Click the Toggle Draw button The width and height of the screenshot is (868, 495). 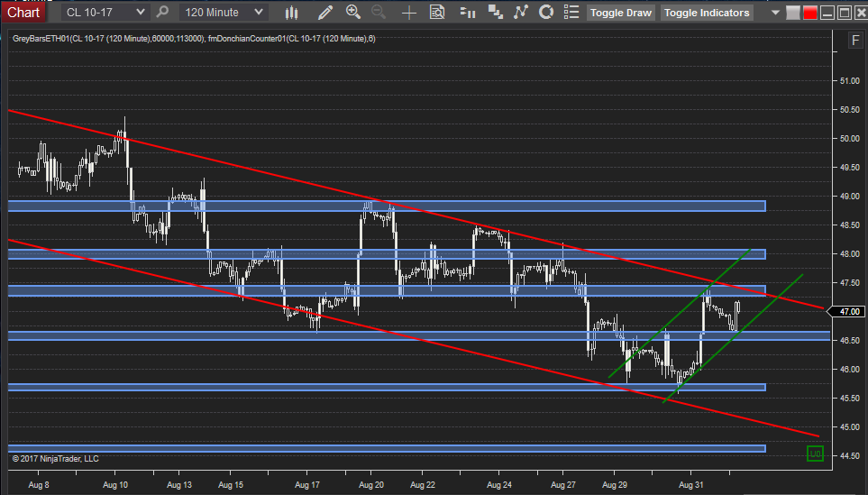pos(620,13)
